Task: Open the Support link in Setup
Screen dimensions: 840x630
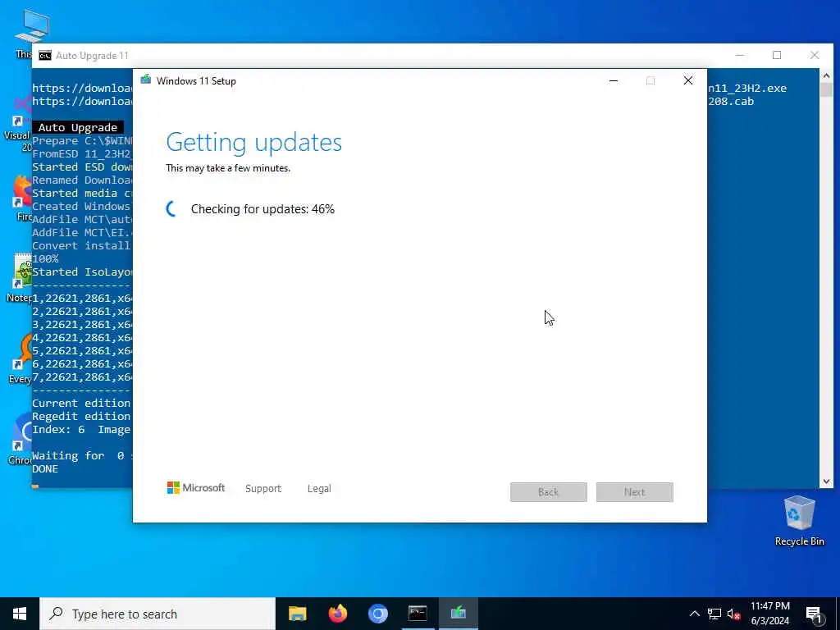Action: (x=263, y=489)
